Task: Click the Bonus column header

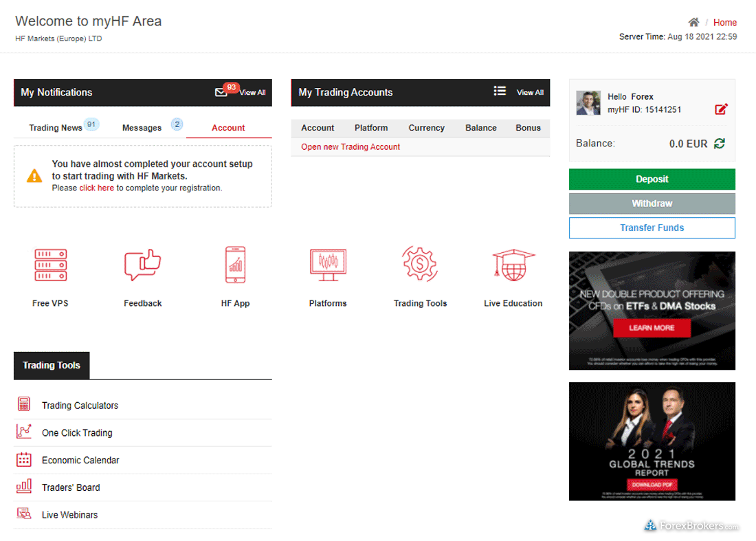Action: [529, 128]
